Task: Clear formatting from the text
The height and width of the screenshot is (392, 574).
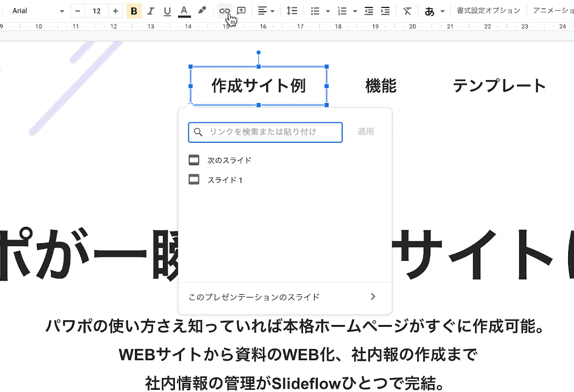Action: pos(407,11)
